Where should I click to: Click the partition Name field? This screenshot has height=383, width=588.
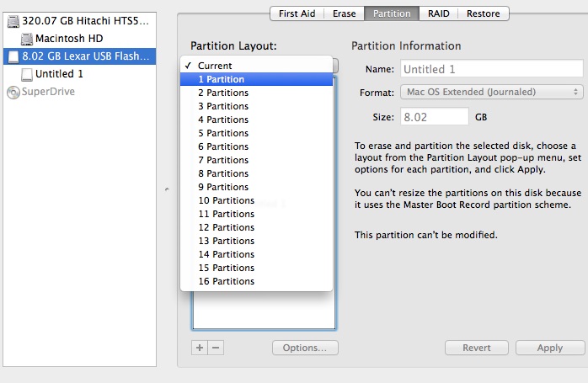(492, 69)
